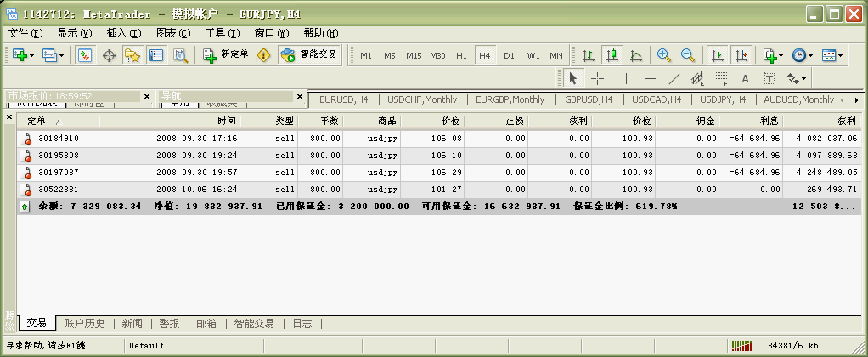868x357 pixels.
Task: Click the New Chart icon
Action: click(20, 55)
